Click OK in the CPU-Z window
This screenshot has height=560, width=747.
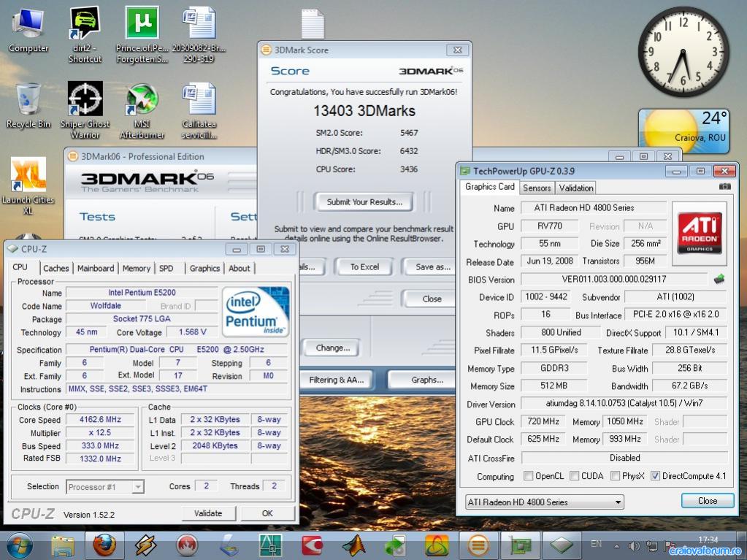267,513
